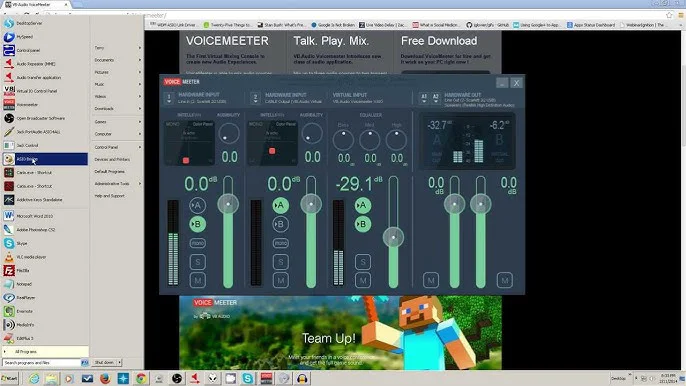Launch Audio transfer application from the Start menu
The height and width of the screenshot is (386, 686).
point(45,77)
